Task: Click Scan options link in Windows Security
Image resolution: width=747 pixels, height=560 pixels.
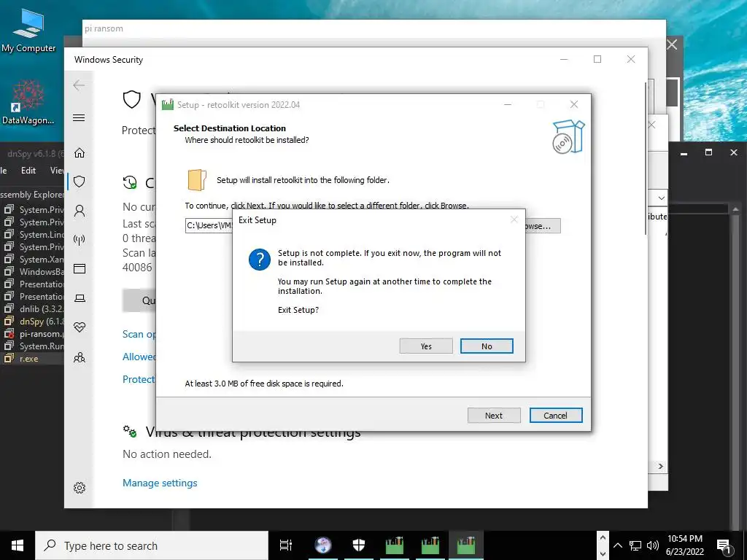Action: point(139,334)
